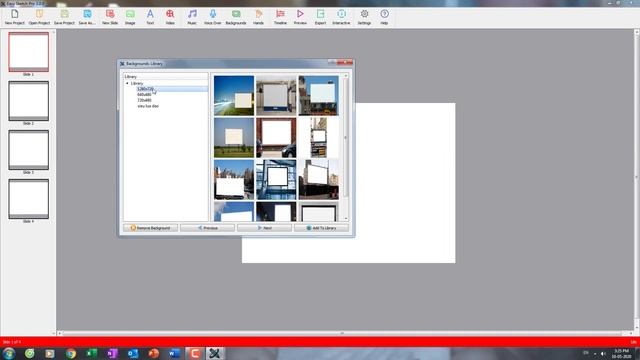Click the canvas horizontal scrollbar
The width and height of the screenshot is (640, 360).
coord(342,333)
